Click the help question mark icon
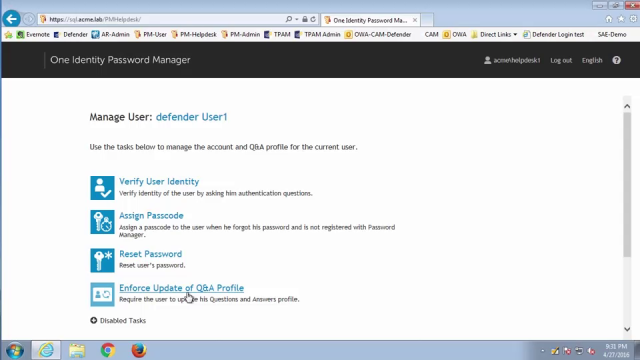640x360 pixels. 616,60
